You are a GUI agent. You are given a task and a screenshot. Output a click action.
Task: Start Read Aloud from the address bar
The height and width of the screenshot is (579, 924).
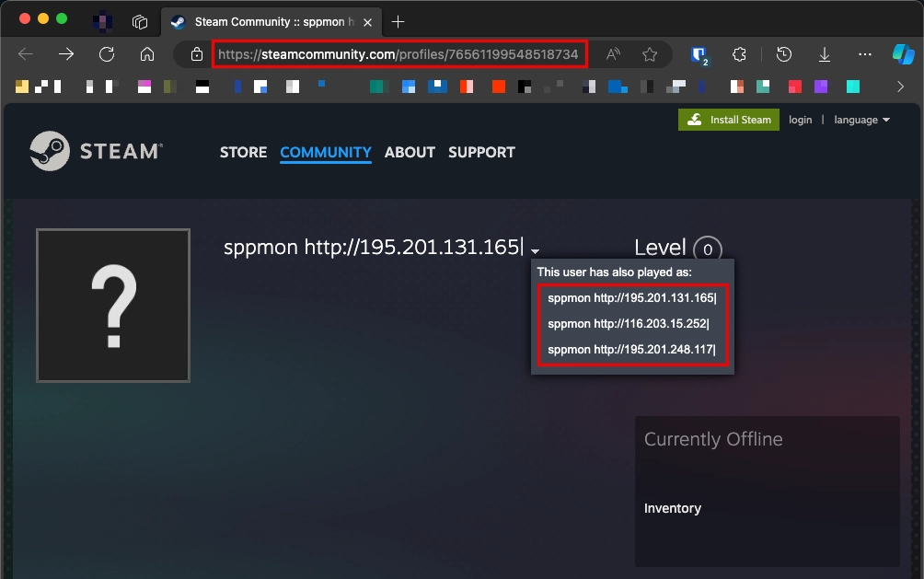pyautogui.click(x=612, y=54)
